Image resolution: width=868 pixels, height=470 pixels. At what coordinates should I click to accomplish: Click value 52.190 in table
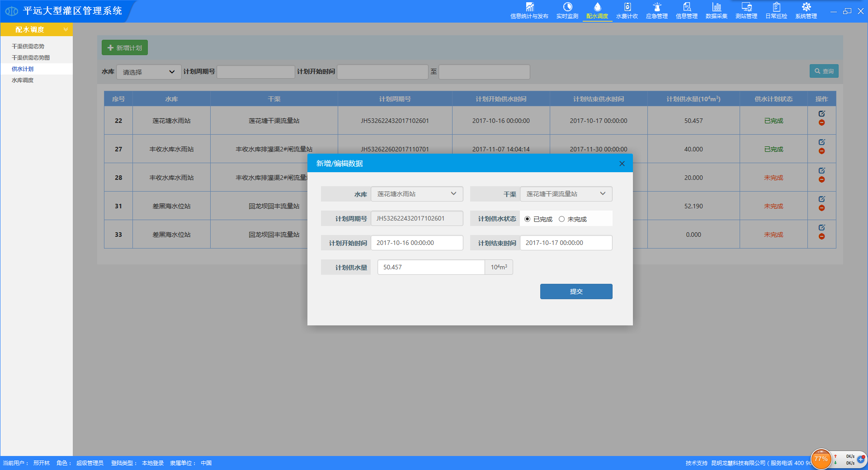(693, 206)
